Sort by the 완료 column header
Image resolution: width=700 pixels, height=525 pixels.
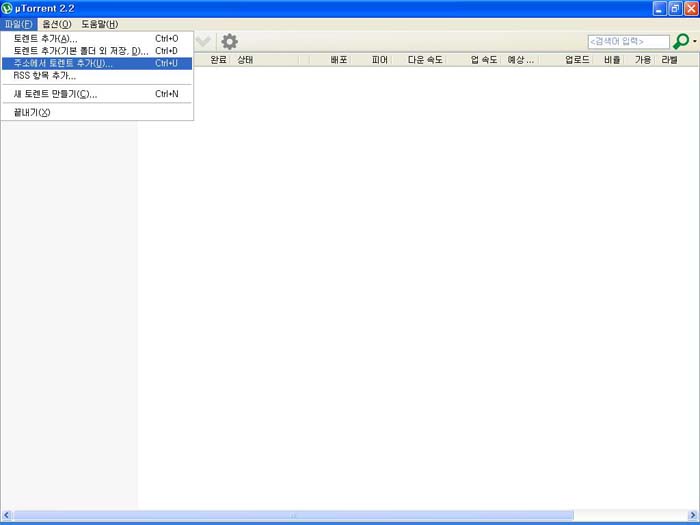(x=218, y=60)
